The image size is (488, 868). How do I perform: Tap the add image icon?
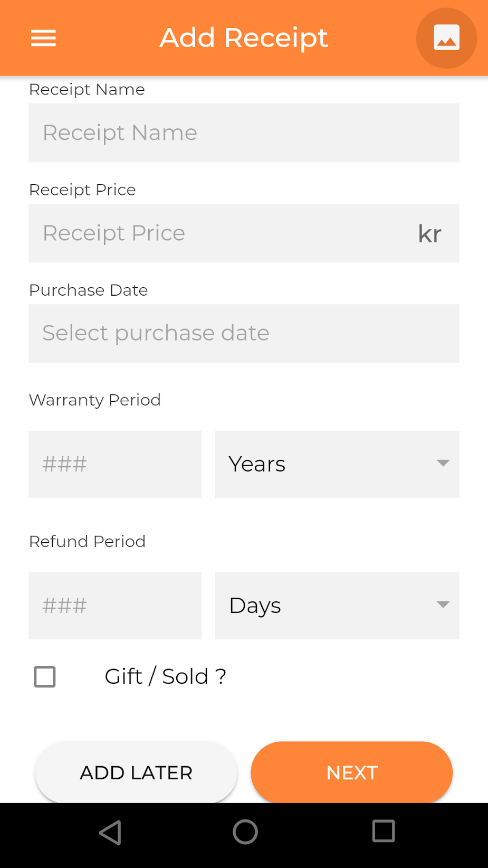(446, 38)
